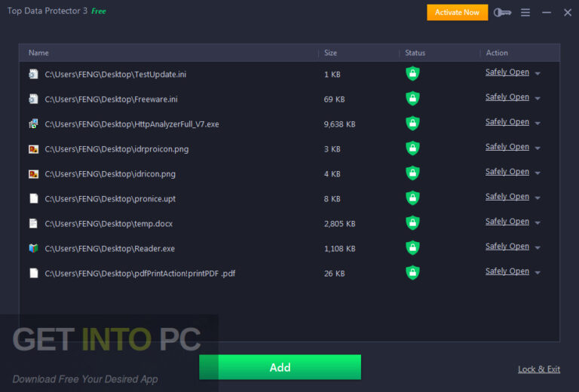Click lock shield status for temp.docx

pos(412,222)
